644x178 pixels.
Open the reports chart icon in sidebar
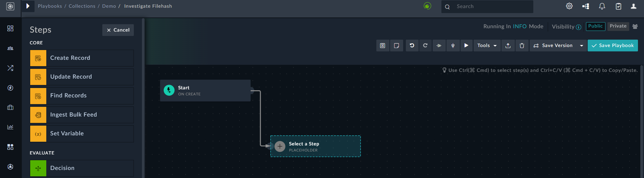[10, 127]
